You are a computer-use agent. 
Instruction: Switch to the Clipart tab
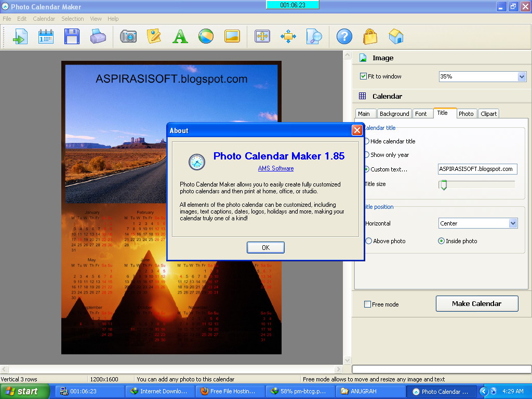point(488,114)
